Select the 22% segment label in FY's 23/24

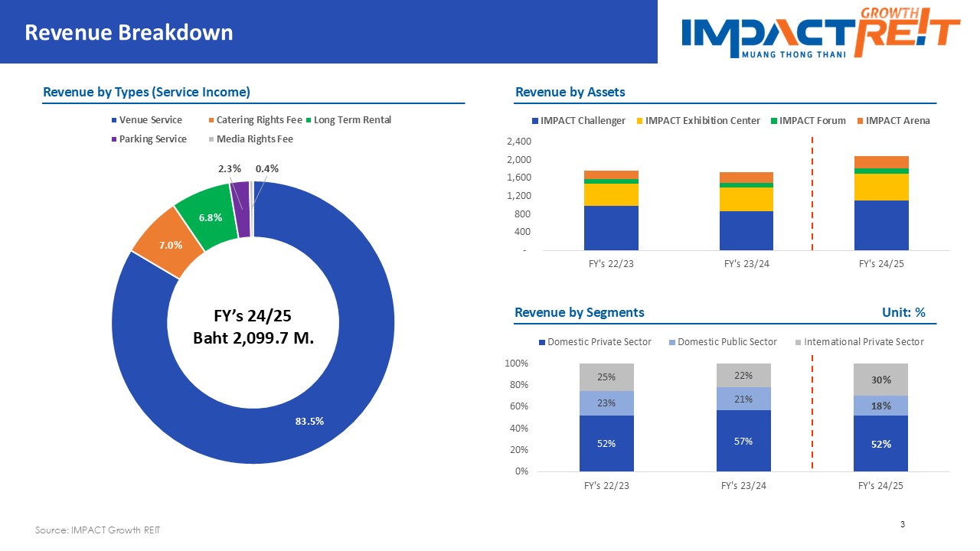(x=743, y=375)
